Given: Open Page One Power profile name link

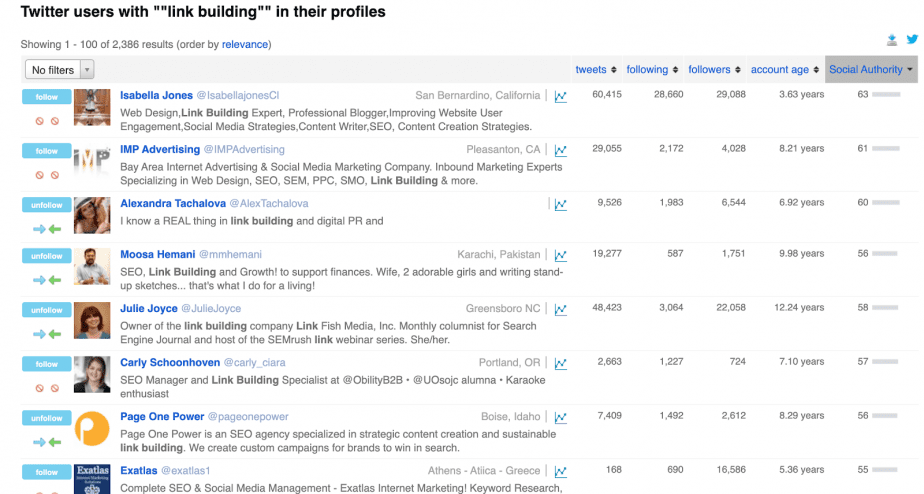Looking at the screenshot, I should pos(162,417).
